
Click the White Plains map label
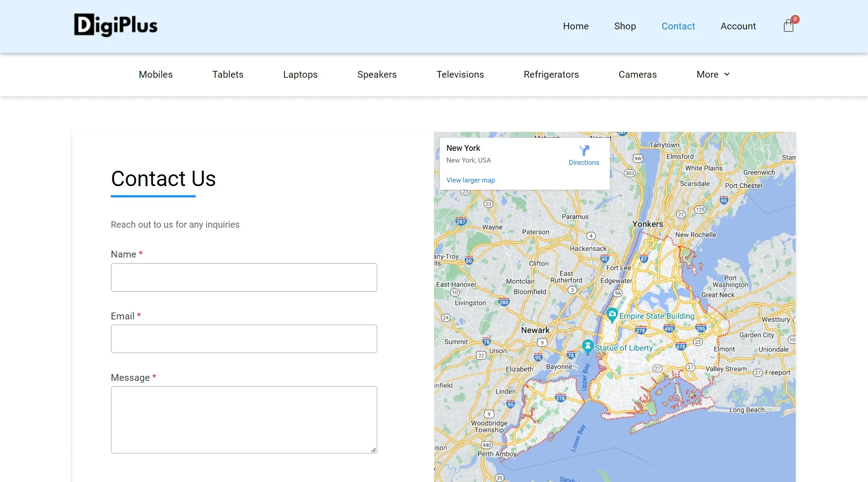point(703,168)
